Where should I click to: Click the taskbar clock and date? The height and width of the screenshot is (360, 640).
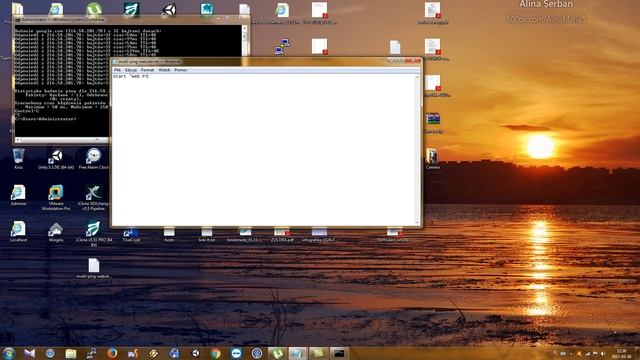pos(622,353)
